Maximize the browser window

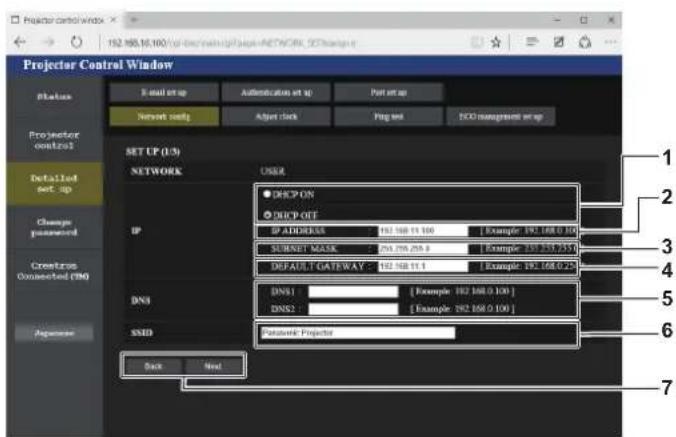[x=584, y=20]
